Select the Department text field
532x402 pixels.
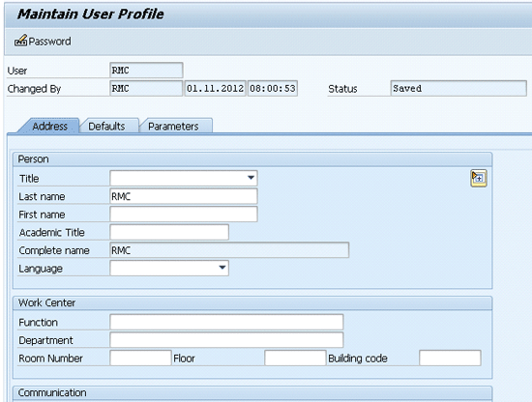click(226, 340)
